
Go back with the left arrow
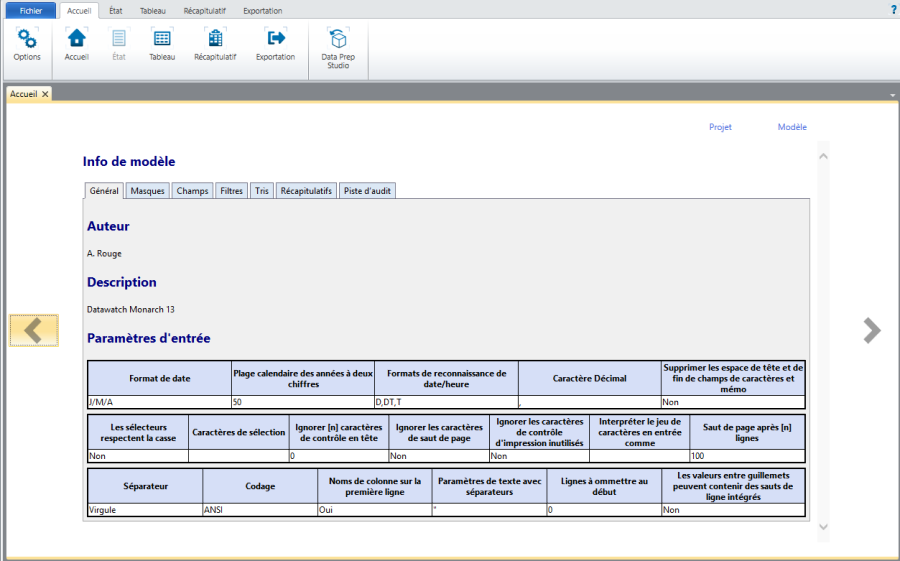tap(34, 331)
